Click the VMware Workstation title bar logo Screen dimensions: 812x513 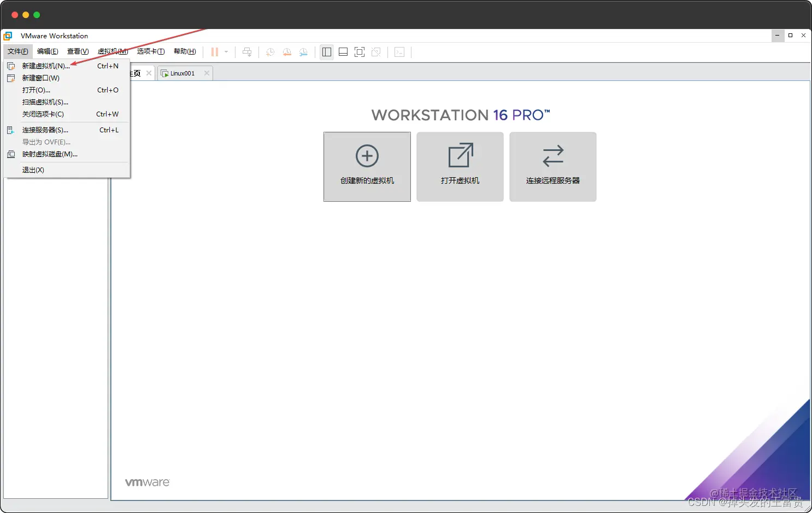[8, 36]
